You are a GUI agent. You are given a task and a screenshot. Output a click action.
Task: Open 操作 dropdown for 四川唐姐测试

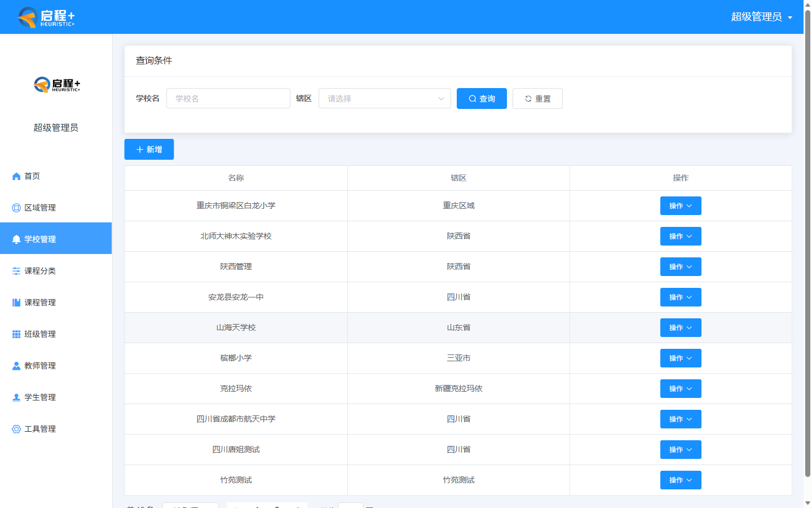(681, 449)
